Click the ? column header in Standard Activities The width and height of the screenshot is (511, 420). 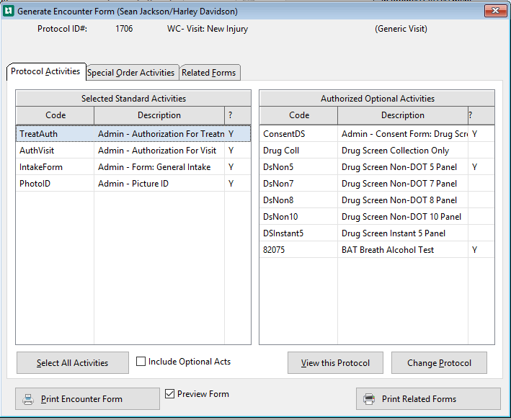click(x=238, y=115)
